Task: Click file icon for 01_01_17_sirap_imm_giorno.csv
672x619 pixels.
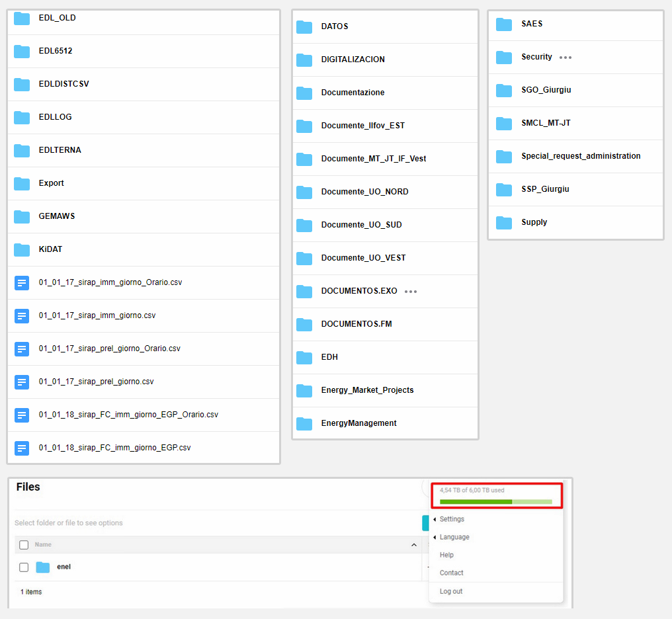Action: [x=22, y=315]
